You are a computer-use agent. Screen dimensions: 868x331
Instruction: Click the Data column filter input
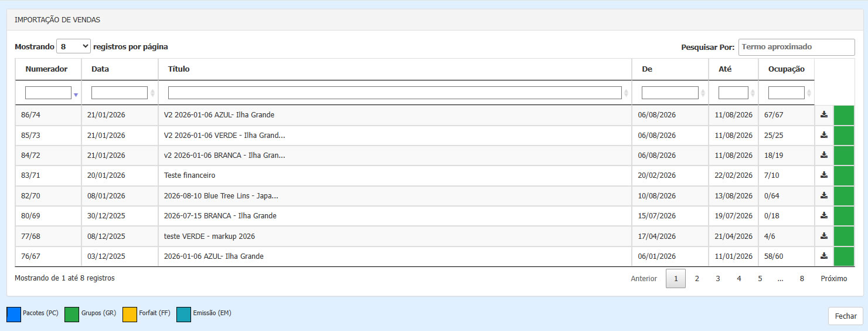(x=119, y=93)
